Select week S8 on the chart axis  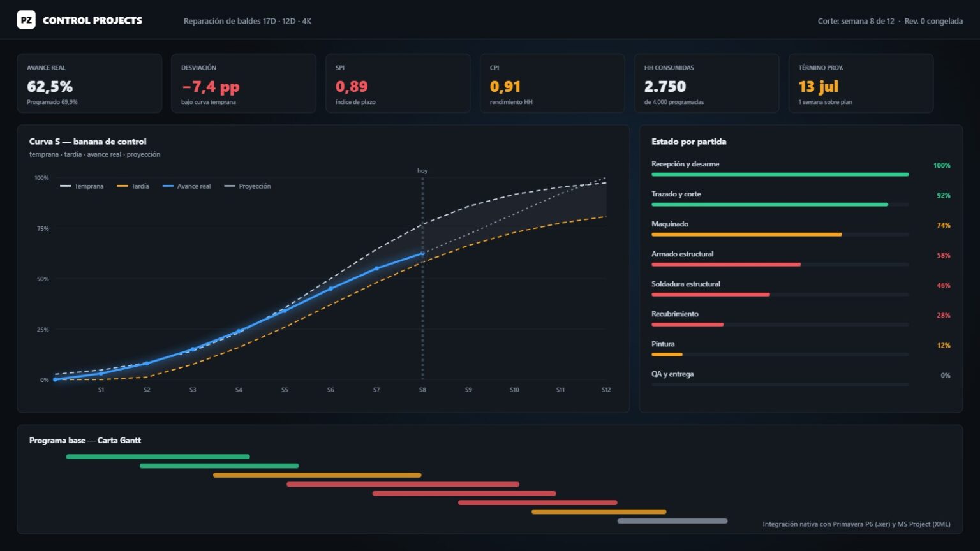click(422, 390)
